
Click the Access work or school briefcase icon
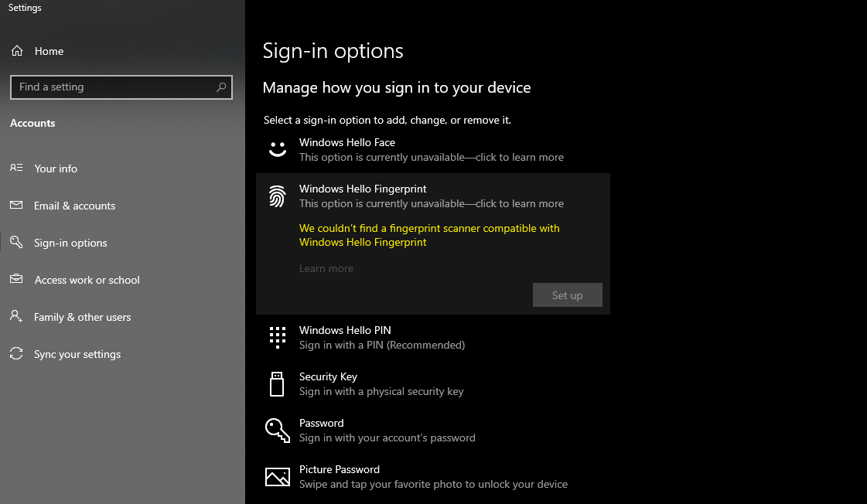(16, 279)
